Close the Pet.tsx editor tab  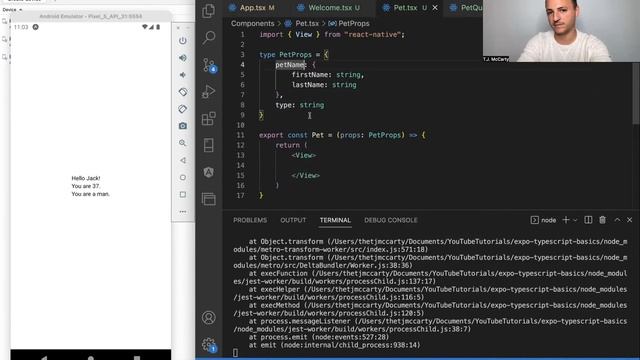coord(435,7)
